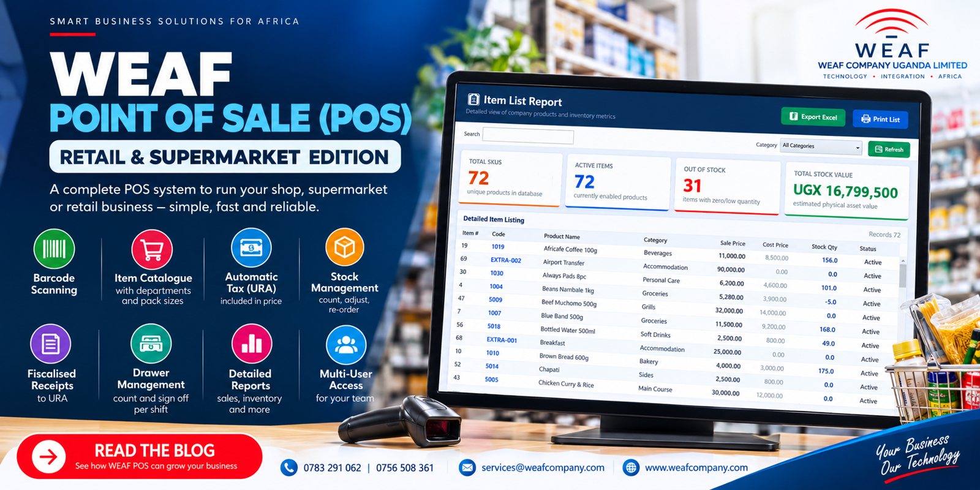This screenshot has height=490, width=980.
Task: Click product Beans Nambale 1kg
Action: click(568, 290)
